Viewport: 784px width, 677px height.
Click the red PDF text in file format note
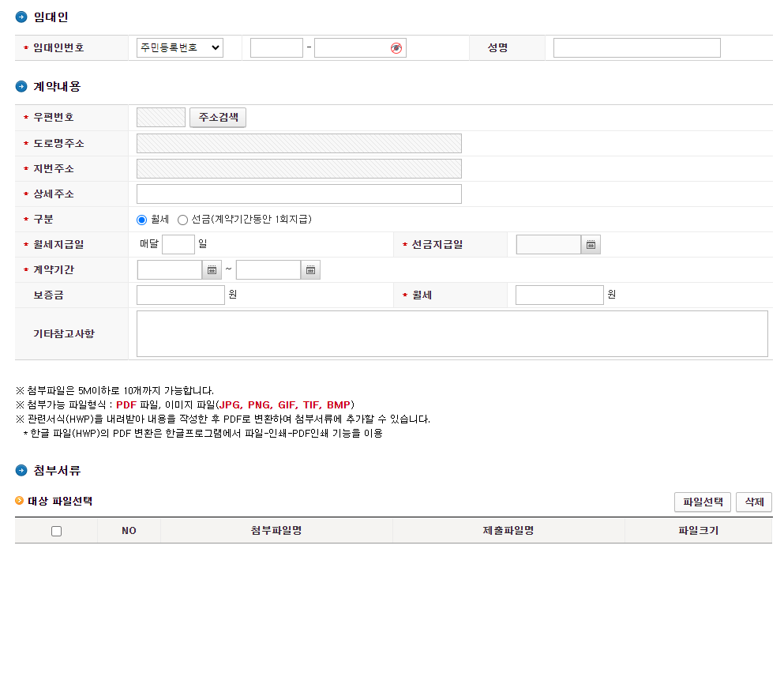(126, 404)
